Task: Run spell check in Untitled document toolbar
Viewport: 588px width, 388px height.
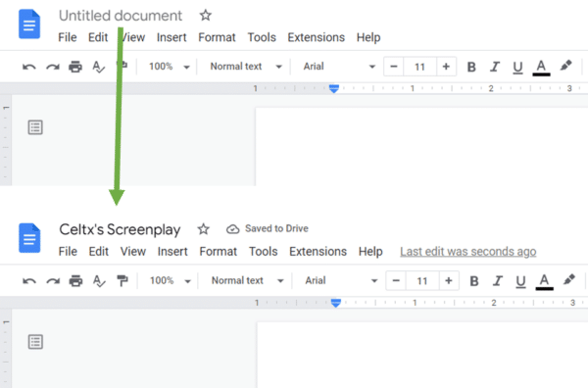Action: tap(98, 67)
